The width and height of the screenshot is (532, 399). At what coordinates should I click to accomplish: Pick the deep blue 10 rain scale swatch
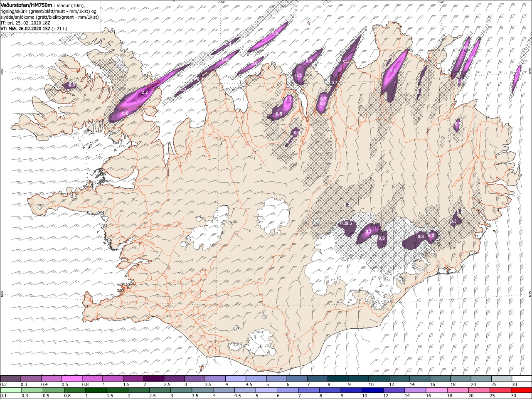pyautogui.click(x=372, y=390)
